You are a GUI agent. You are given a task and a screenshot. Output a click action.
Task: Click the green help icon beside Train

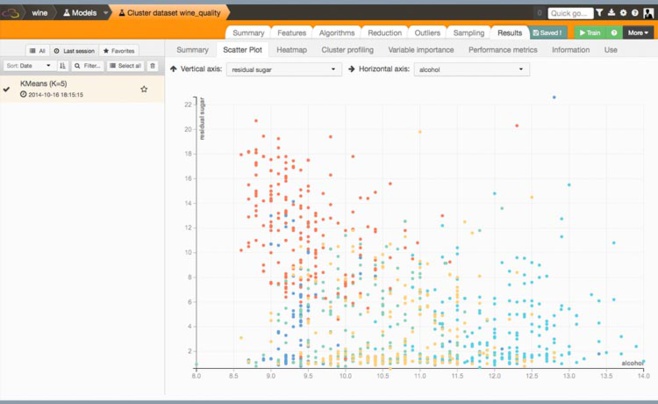(x=614, y=33)
